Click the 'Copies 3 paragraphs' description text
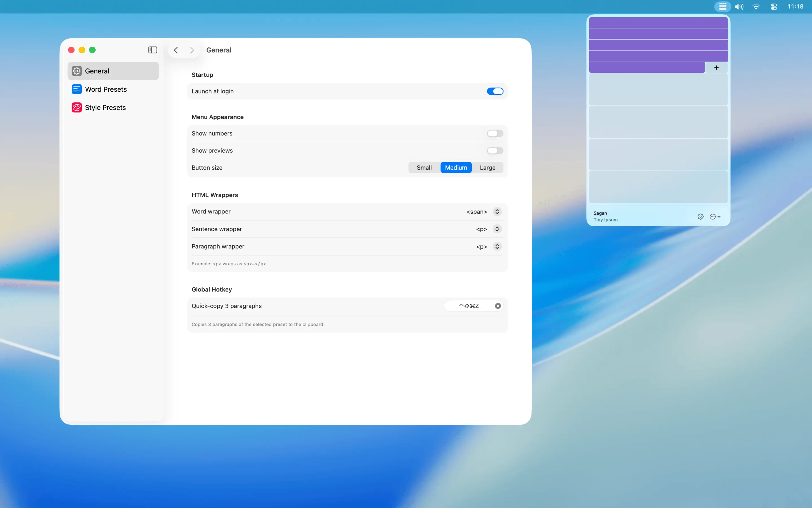 pyautogui.click(x=258, y=324)
